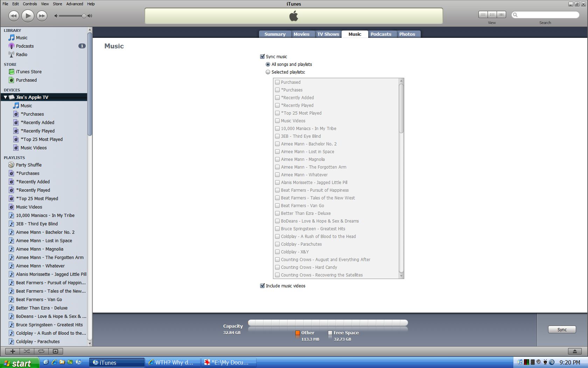Toggle the Sync music checkbox

tap(262, 56)
